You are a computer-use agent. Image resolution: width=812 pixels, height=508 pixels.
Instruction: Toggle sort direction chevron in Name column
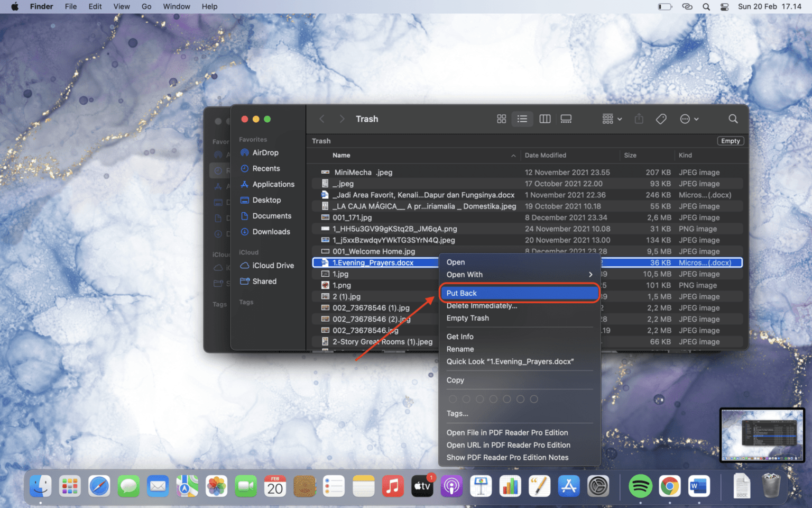513,156
